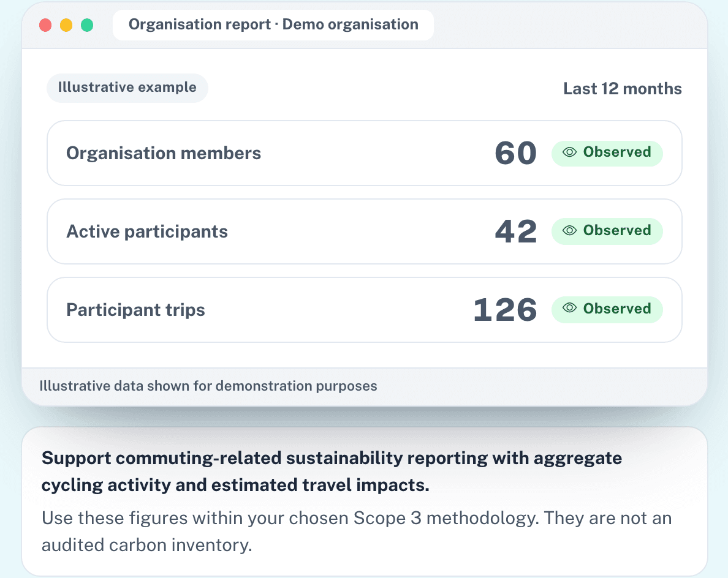The image size is (728, 578).
Task: Click the Active participants label
Action: click(146, 231)
